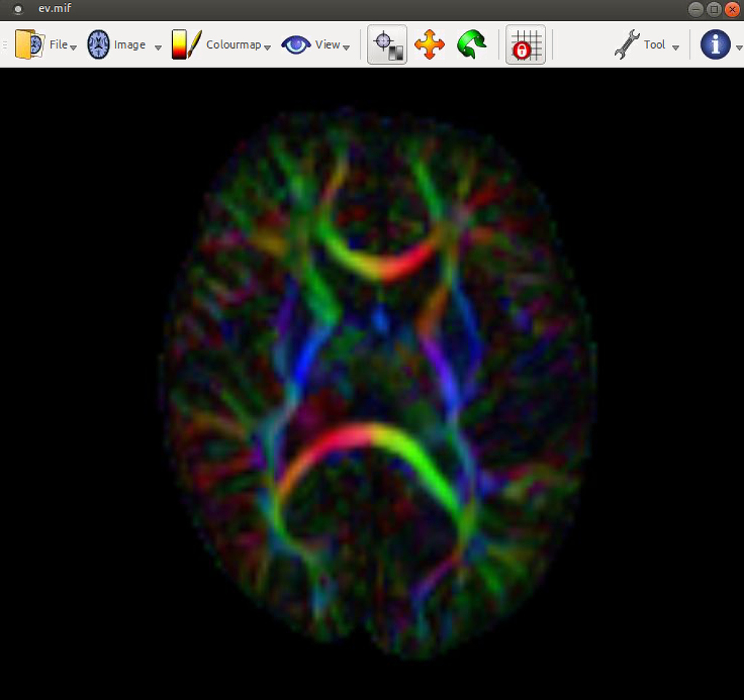Toggle crosshair focus mode on or off
Viewport: 744px width, 700px height.
387,44
